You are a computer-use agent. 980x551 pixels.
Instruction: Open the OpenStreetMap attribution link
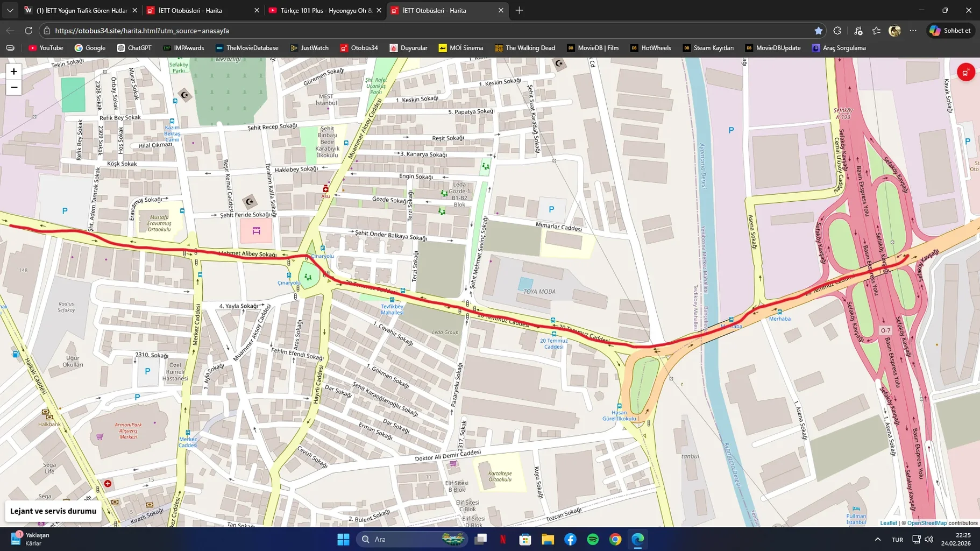[926, 522]
